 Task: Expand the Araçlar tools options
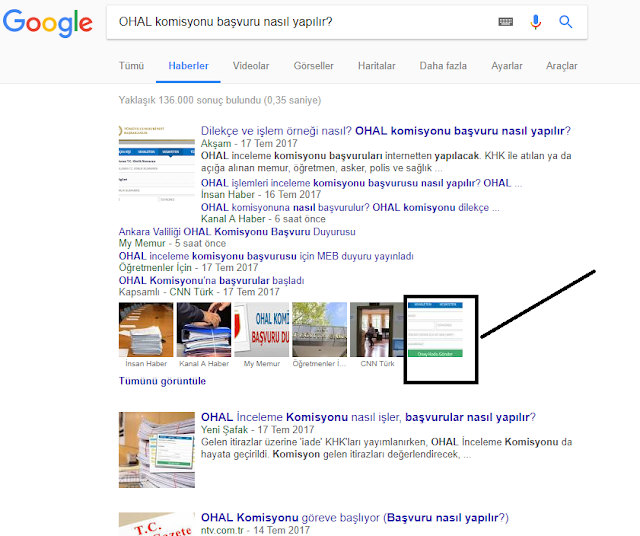pos(562,66)
